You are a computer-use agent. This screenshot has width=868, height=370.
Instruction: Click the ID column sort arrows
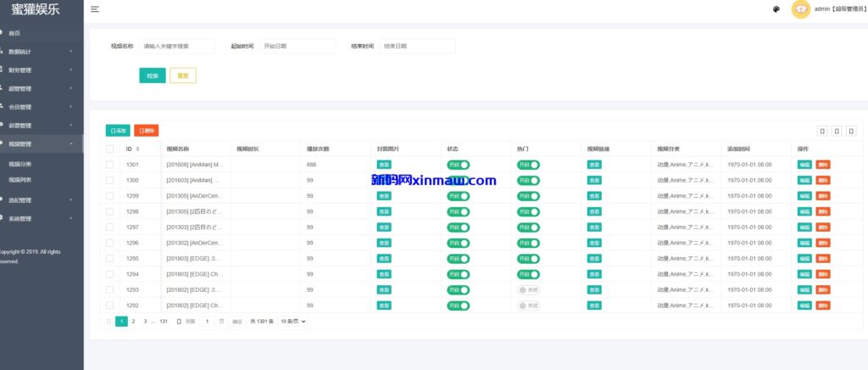click(x=138, y=149)
